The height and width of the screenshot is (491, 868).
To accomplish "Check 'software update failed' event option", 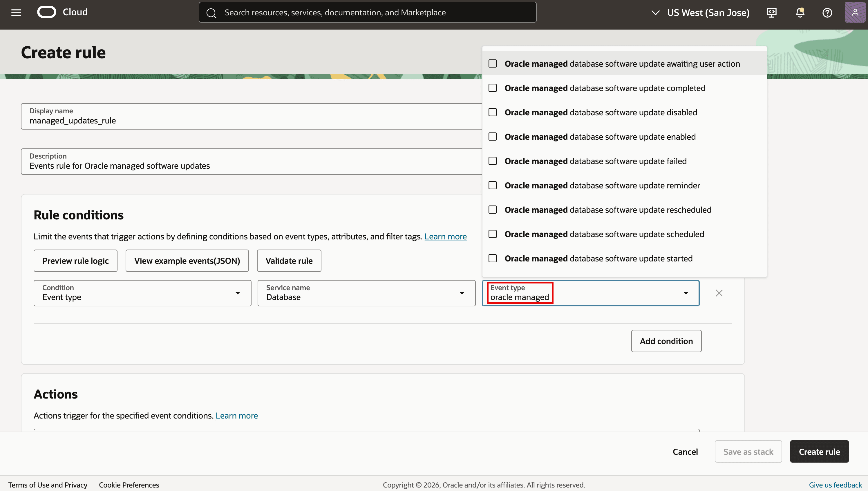I will (493, 161).
